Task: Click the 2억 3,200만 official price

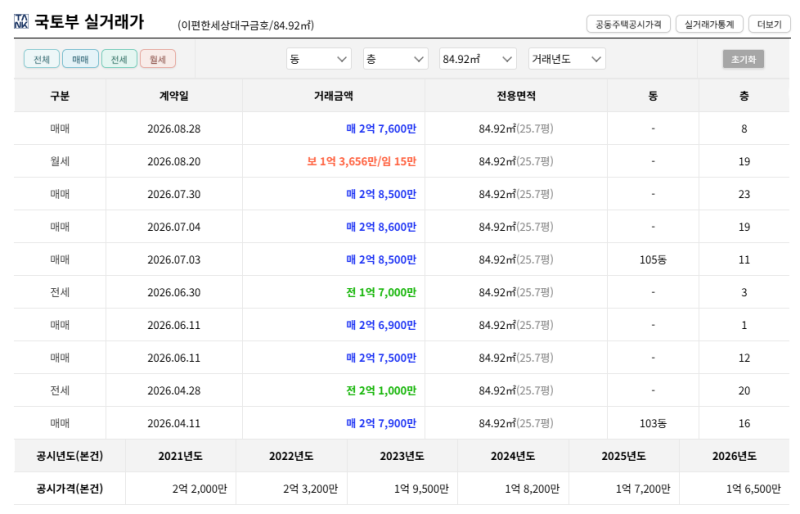Action: pyautogui.click(x=310, y=488)
